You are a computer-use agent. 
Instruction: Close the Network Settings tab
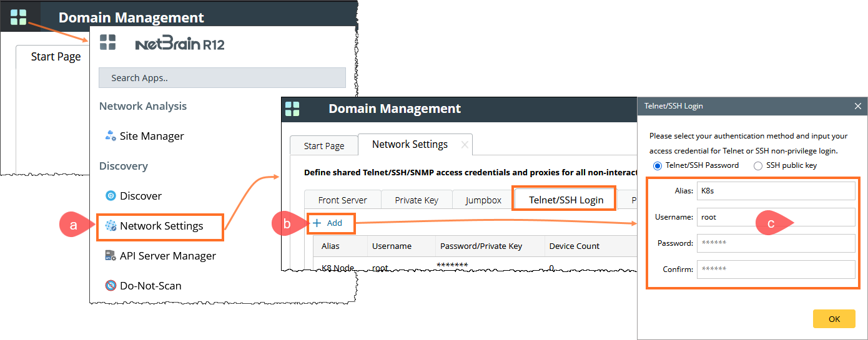(x=464, y=145)
